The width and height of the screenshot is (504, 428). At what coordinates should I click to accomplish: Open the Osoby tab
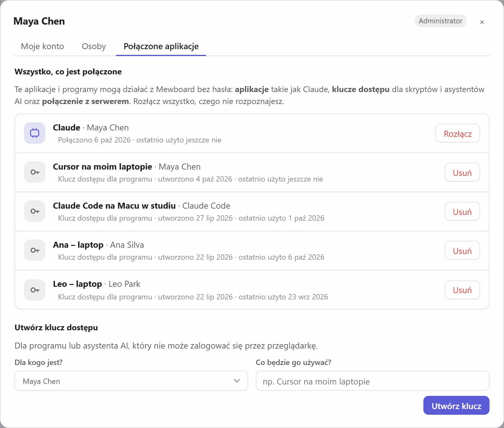pyautogui.click(x=94, y=46)
